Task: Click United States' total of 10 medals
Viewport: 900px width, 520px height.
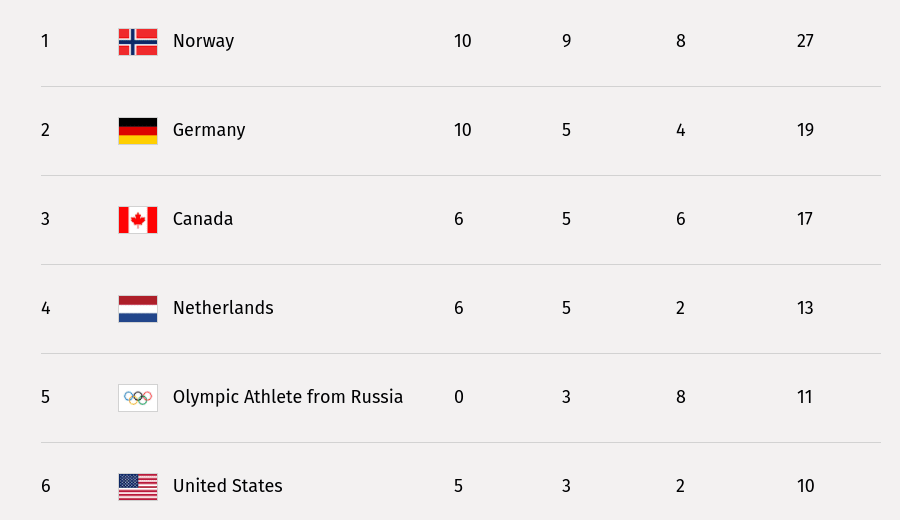Action: click(805, 486)
